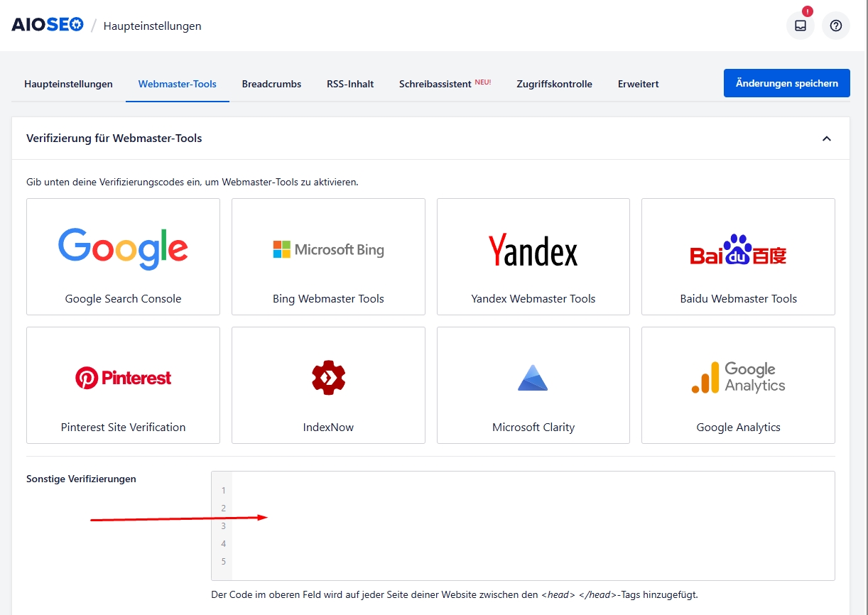Click line number 5 in the code editor

[x=223, y=562]
